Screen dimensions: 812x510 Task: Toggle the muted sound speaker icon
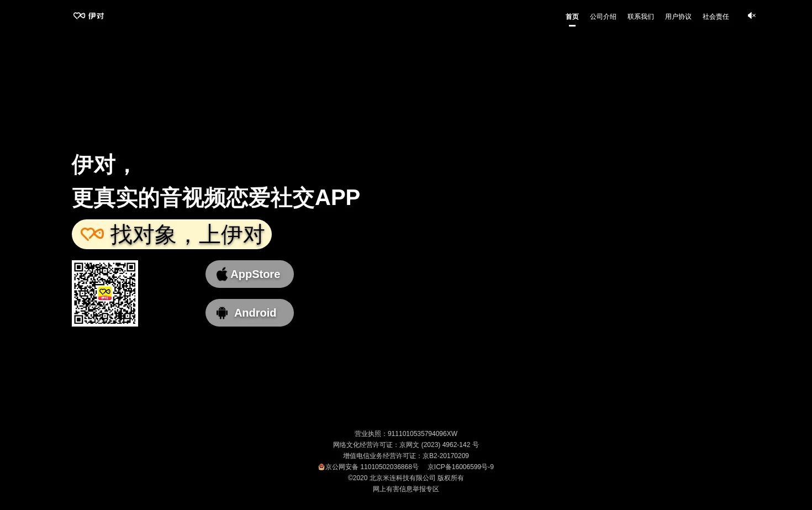pos(752,15)
